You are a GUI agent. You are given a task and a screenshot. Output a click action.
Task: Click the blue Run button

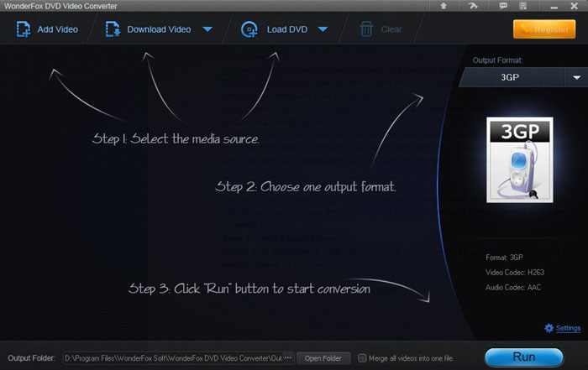pos(524,357)
